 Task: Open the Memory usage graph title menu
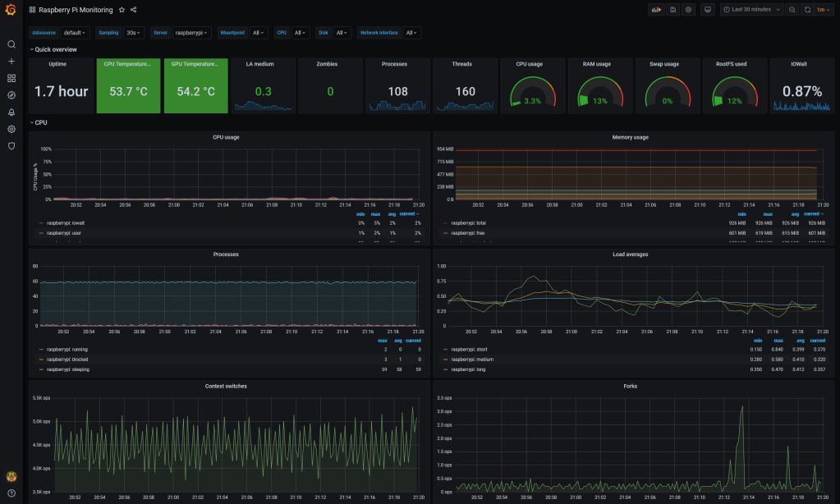631,137
